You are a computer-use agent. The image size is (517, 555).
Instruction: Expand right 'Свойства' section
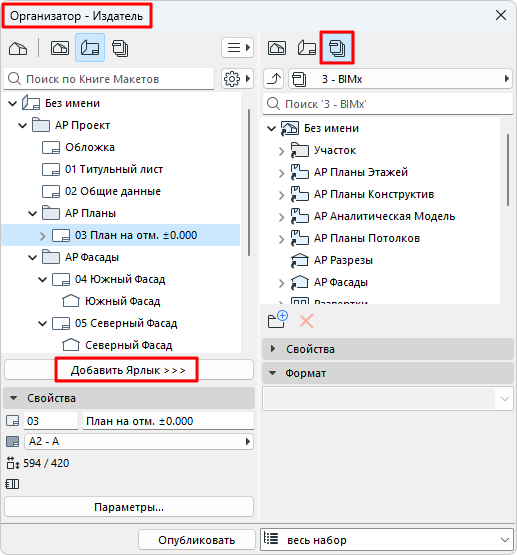tap(272, 349)
